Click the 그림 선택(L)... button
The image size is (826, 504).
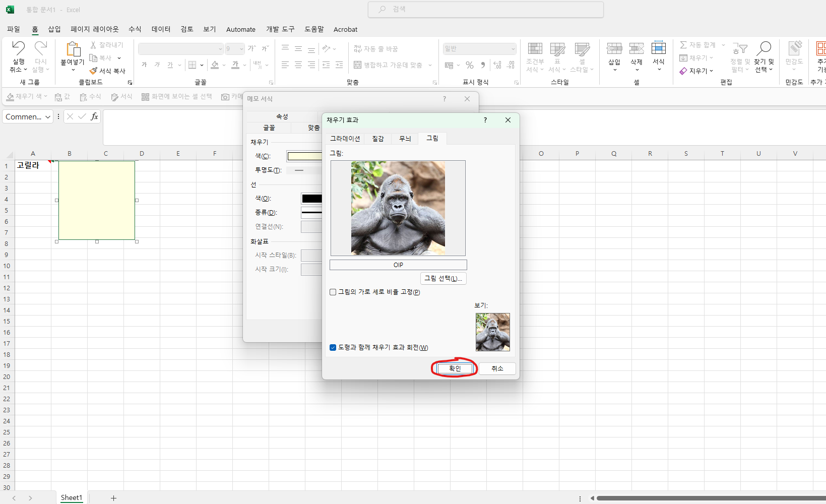(x=443, y=278)
